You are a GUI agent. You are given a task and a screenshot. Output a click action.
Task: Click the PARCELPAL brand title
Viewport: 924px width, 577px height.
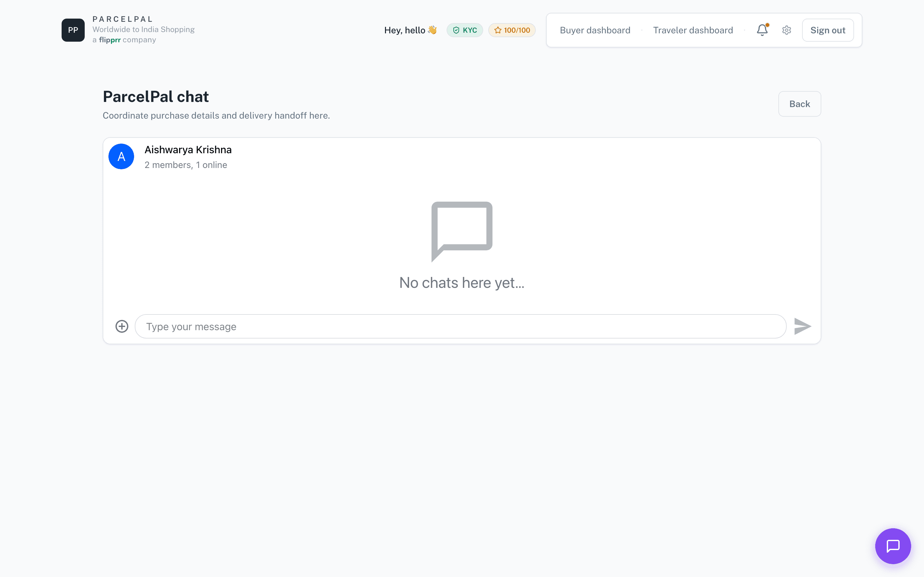coord(123,19)
